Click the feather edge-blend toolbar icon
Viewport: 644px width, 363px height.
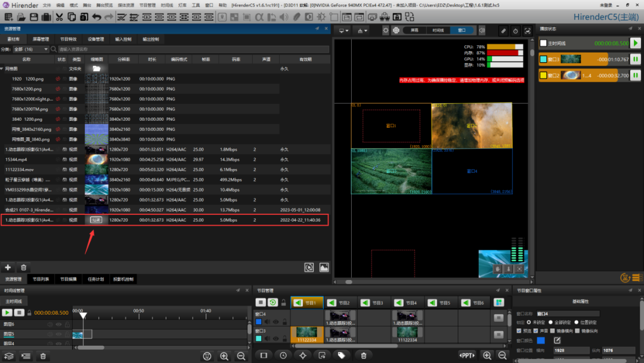click(x=296, y=17)
